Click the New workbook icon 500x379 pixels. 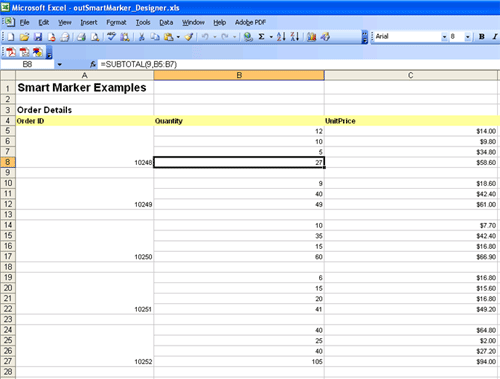pyautogui.click(x=11, y=37)
